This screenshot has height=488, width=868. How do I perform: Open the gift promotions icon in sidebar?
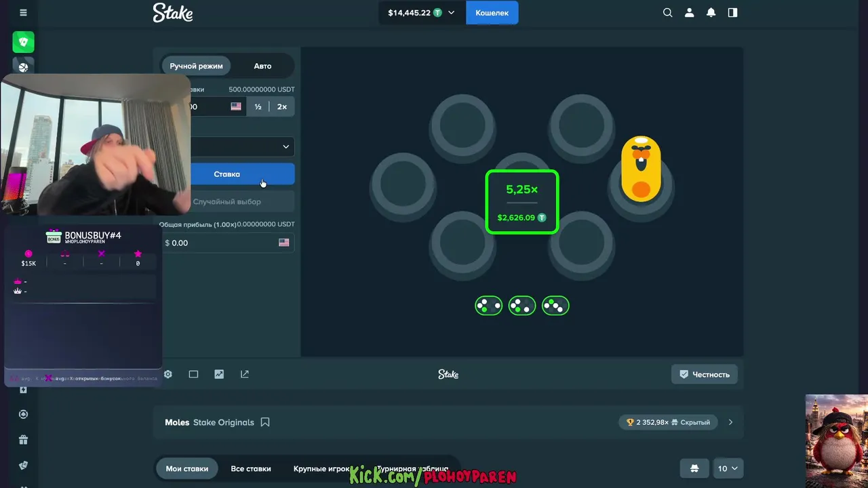(23, 440)
